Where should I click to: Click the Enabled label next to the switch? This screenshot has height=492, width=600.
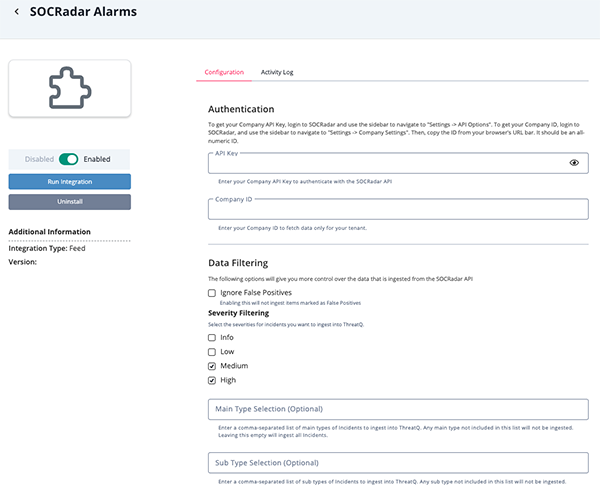pos(97,158)
